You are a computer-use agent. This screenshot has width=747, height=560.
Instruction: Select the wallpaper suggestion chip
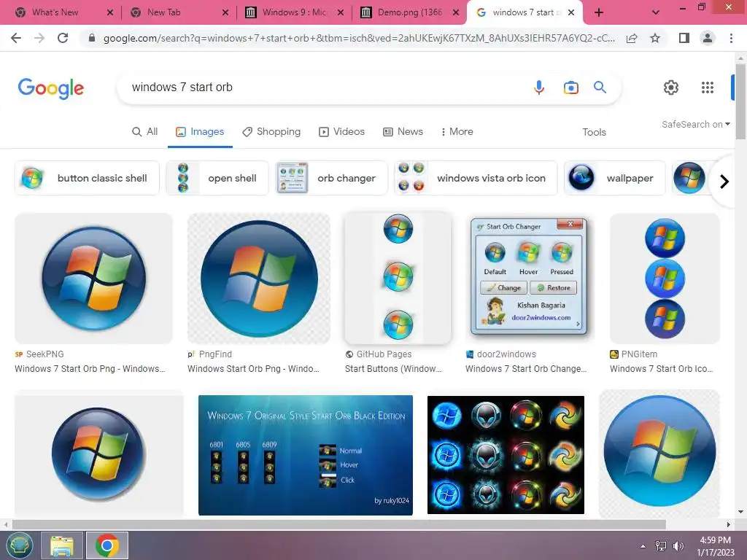[614, 178]
